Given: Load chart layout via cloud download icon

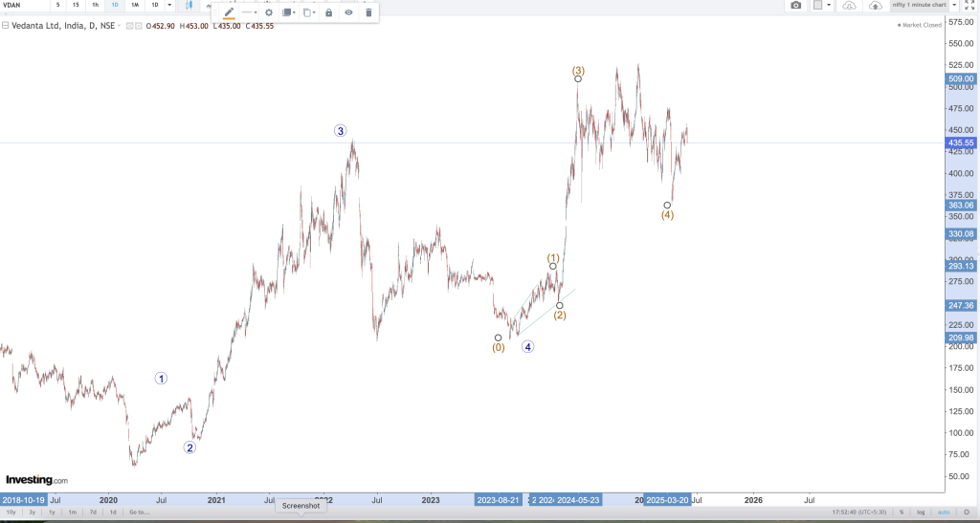Looking at the screenshot, I should (849, 5).
